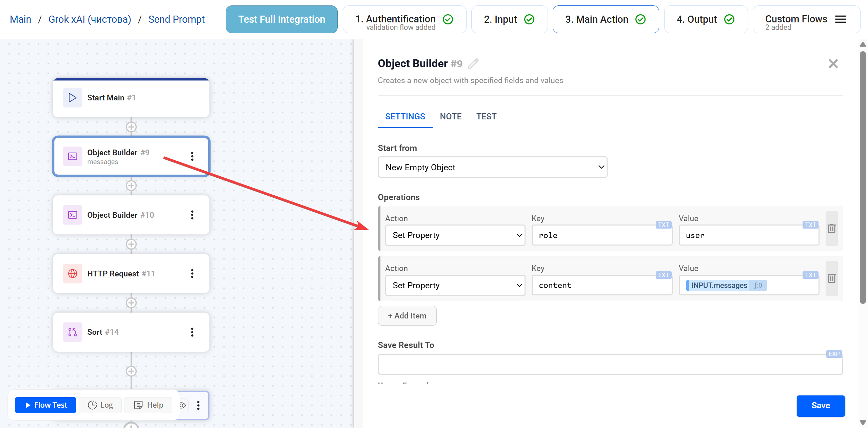Open second Action dropdown for content row
Screen dimensions: 868x428
[455, 285]
